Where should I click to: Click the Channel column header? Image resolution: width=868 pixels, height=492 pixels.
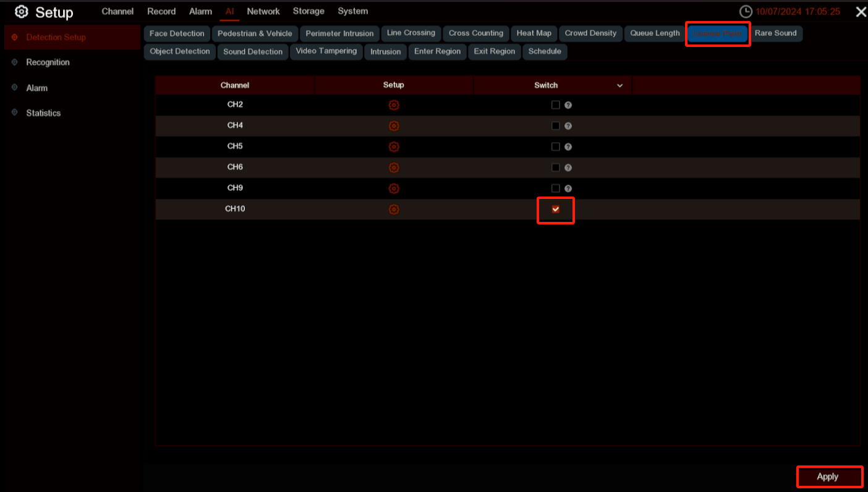coord(235,85)
